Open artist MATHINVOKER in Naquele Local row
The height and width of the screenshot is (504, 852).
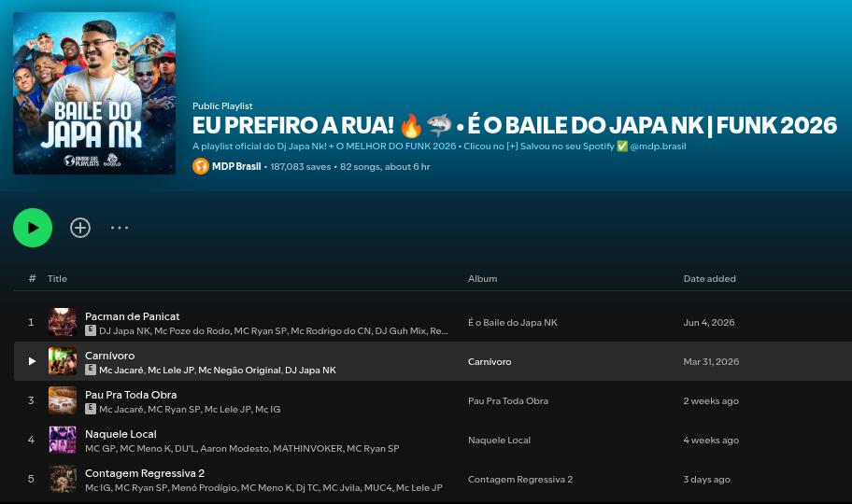(307, 448)
